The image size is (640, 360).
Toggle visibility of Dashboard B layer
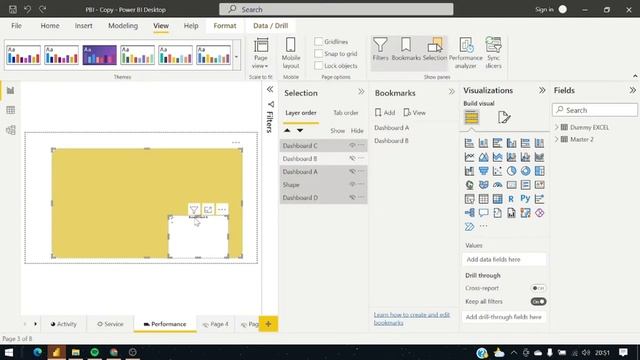(352, 158)
